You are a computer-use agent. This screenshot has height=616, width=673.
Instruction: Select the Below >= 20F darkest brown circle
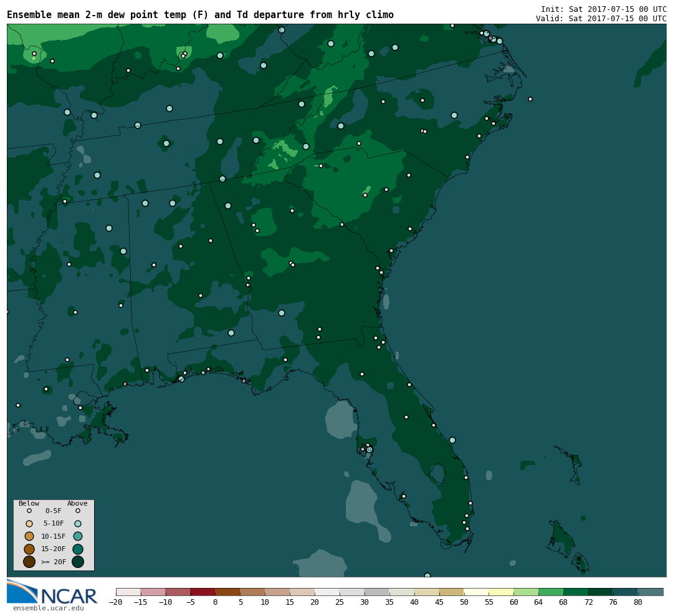click(29, 562)
